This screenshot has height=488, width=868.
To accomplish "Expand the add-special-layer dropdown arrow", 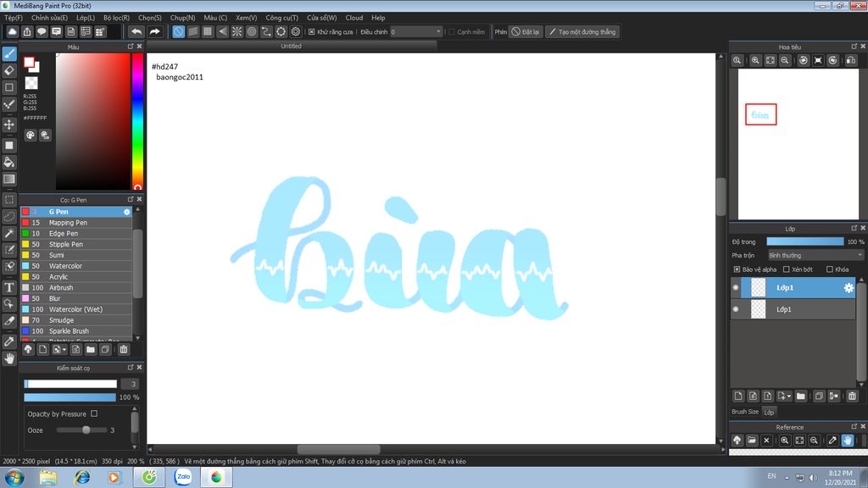I will click(x=789, y=396).
